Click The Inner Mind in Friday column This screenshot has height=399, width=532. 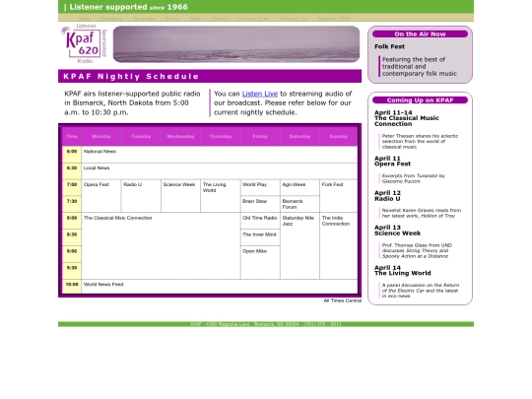[260, 237]
